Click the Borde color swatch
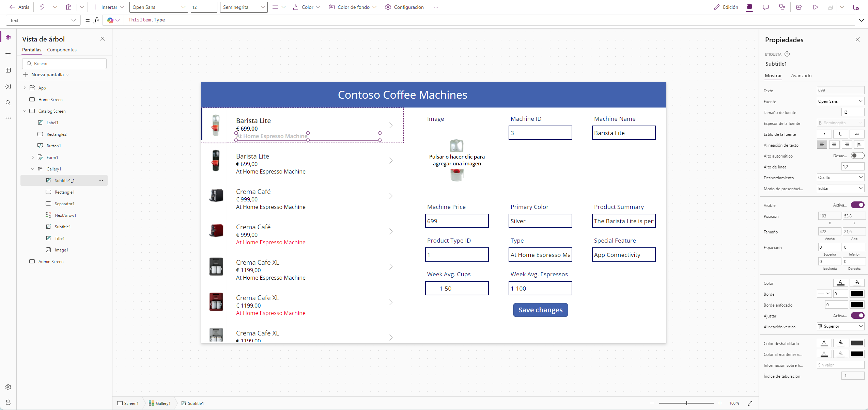 click(857, 294)
